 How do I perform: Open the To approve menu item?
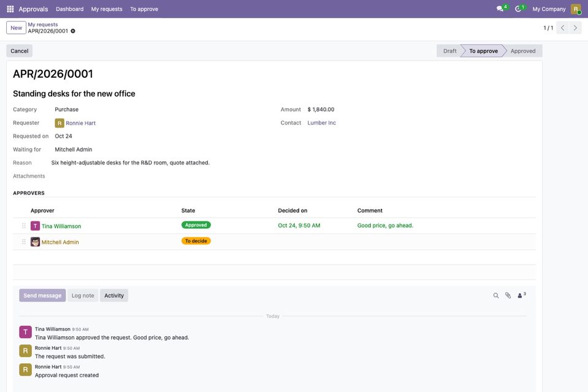tap(144, 9)
